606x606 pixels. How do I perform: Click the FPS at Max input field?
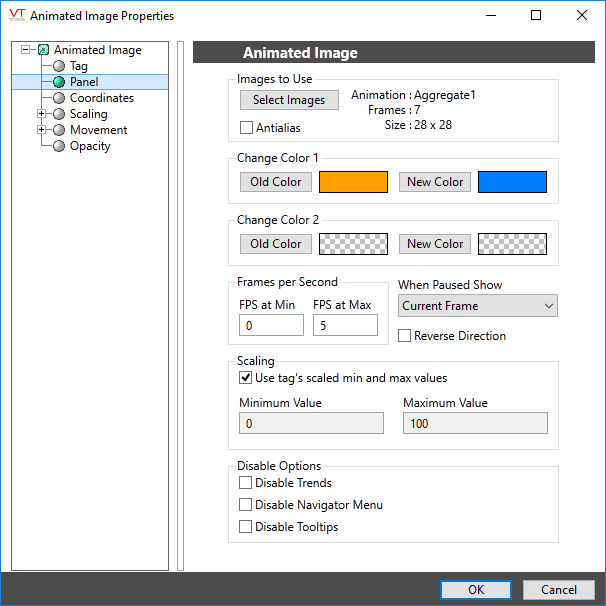(x=345, y=325)
